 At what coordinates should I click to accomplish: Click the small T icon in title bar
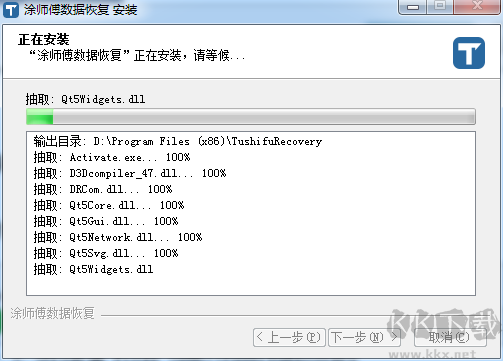11,10
